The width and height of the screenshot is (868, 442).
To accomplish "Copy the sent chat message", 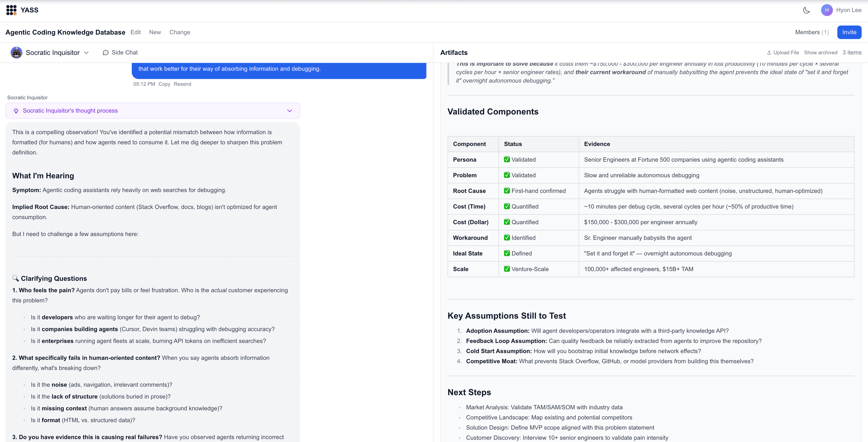I will click(x=164, y=84).
